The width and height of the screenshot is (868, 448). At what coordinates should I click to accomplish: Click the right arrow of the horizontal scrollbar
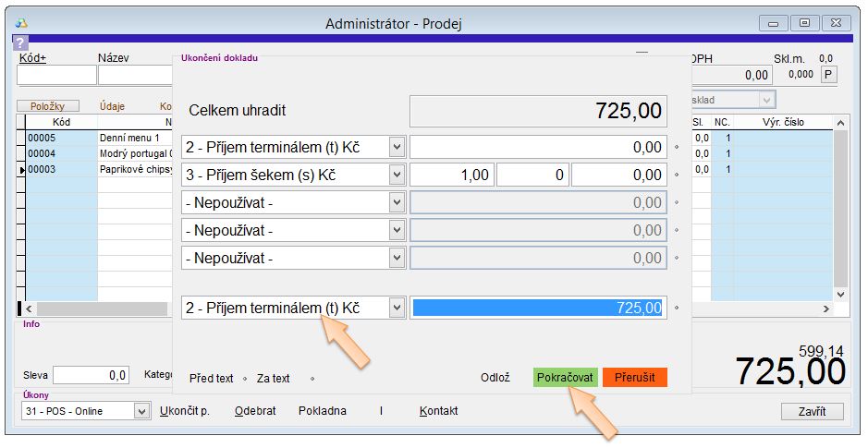pyautogui.click(x=826, y=309)
